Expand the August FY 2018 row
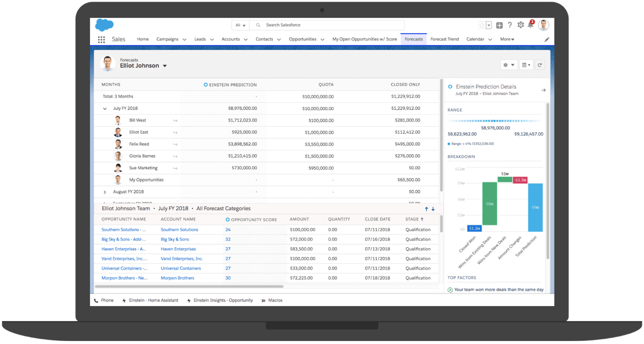Viewport: 644px width, 344px height. [105, 192]
